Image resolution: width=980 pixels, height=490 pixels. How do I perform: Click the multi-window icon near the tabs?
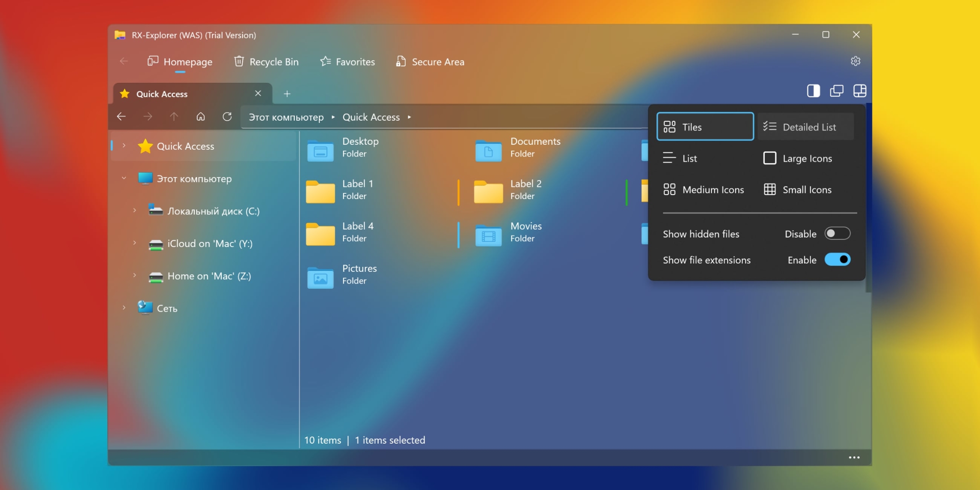pyautogui.click(x=836, y=91)
